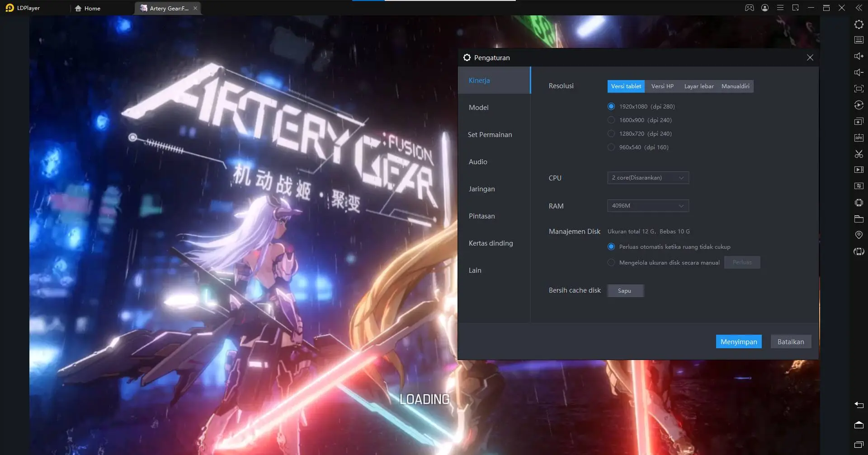Increase volume with speaker plus icon
Image resolution: width=868 pixels, height=455 pixels.
(x=859, y=56)
